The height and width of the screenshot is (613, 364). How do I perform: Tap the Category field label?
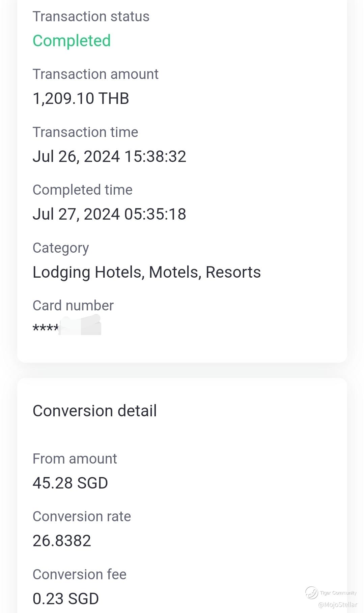pyautogui.click(x=61, y=248)
